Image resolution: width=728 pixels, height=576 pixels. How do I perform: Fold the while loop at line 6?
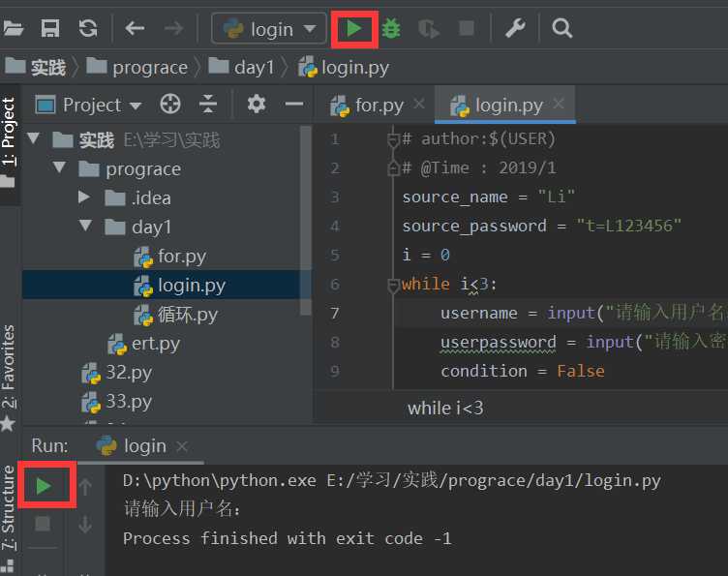[393, 285]
